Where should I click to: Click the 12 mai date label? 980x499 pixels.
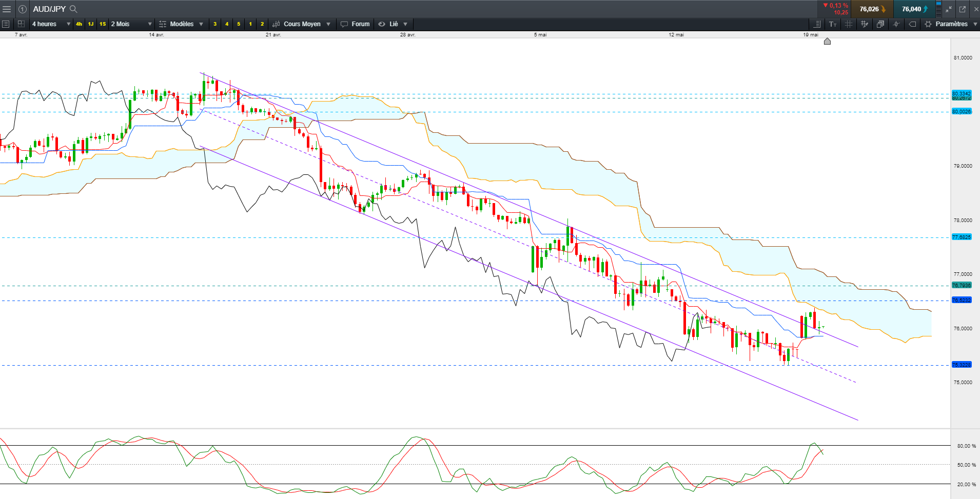pos(676,35)
